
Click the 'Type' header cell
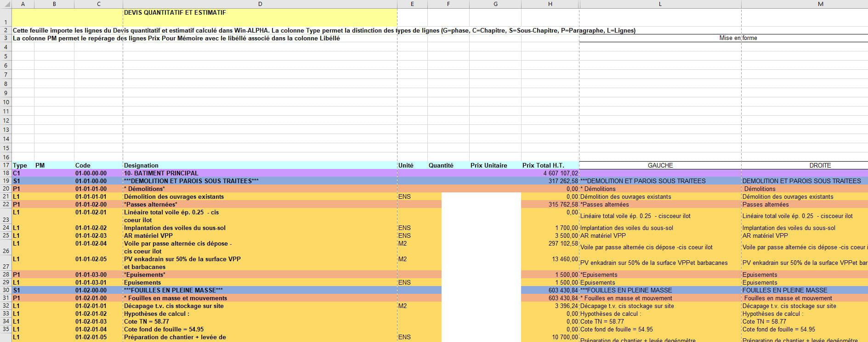point(23,165)
